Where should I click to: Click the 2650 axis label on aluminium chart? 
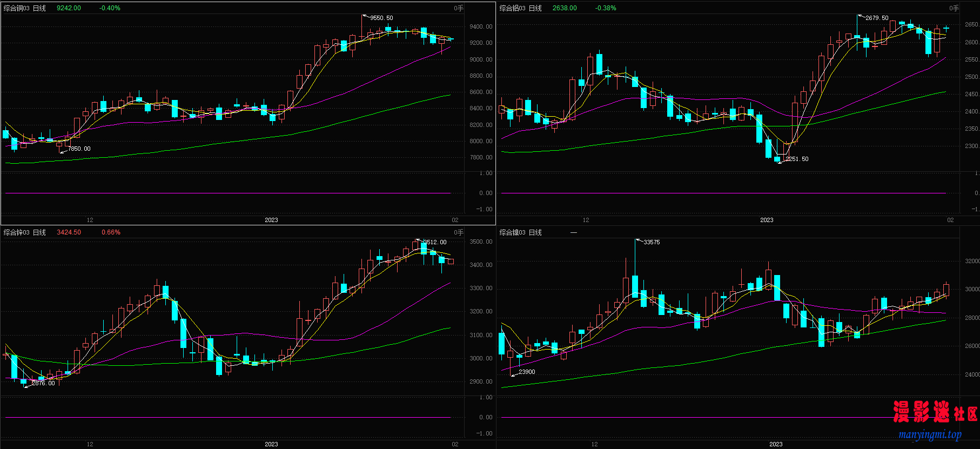point(971,24)
